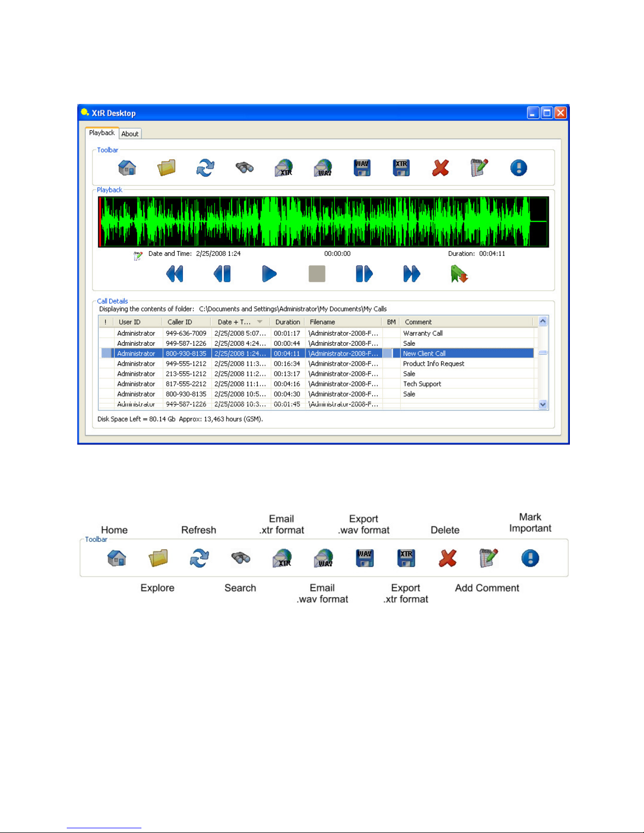Click Email XTR icon in lower labeled toolbar
This screenshot has height=833, width=644.
pyautogui.click(x=282, y=558)
